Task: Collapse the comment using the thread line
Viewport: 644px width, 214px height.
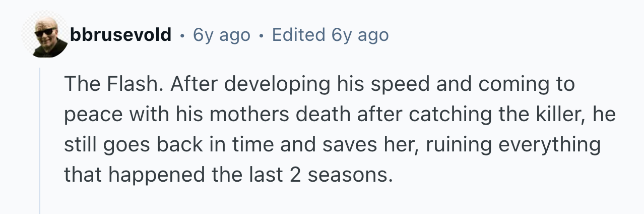Action: (x=40, y=141)
